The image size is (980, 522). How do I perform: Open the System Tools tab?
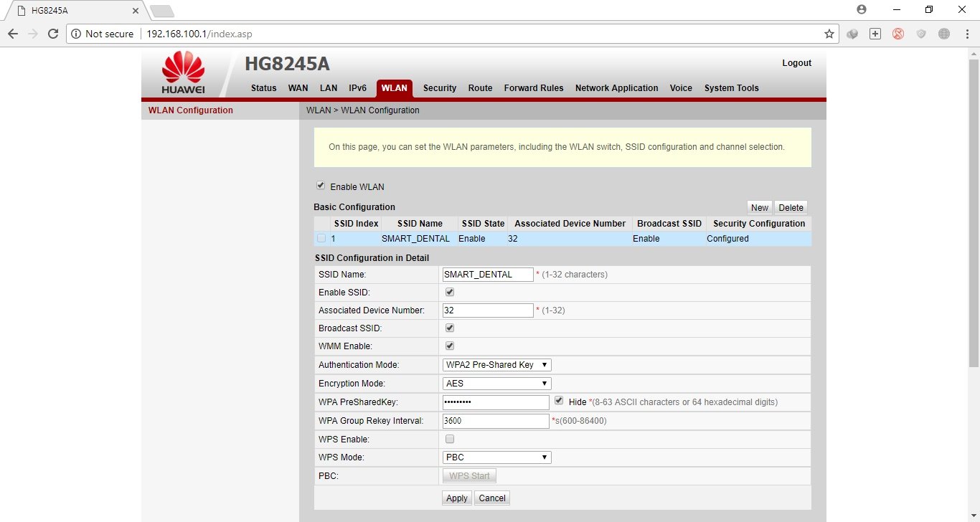point(731,88)
